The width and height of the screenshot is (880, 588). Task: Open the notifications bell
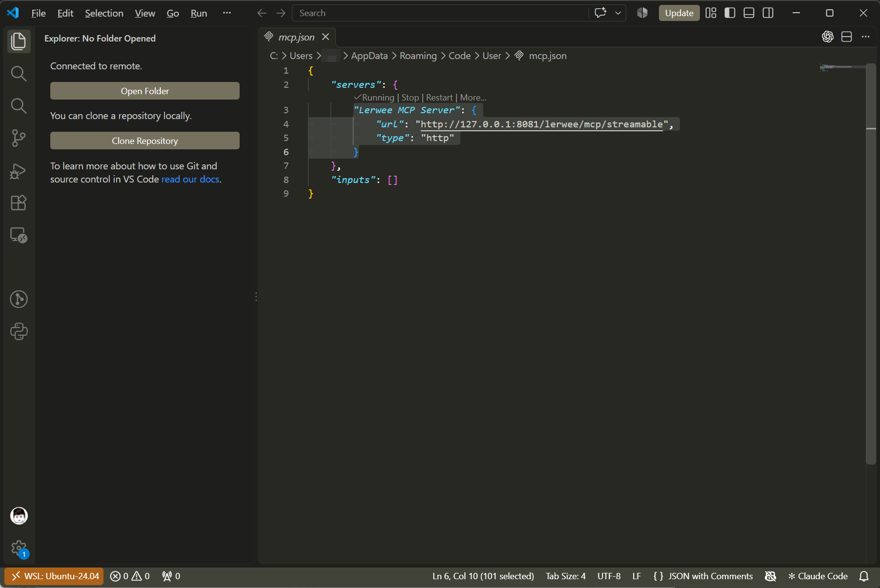(864, 576)
